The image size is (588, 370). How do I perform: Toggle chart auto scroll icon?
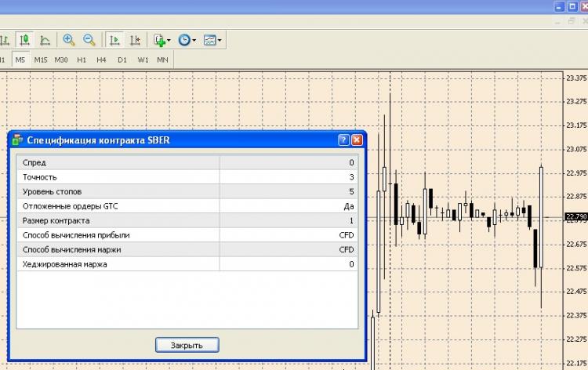(x=114, y=40)
